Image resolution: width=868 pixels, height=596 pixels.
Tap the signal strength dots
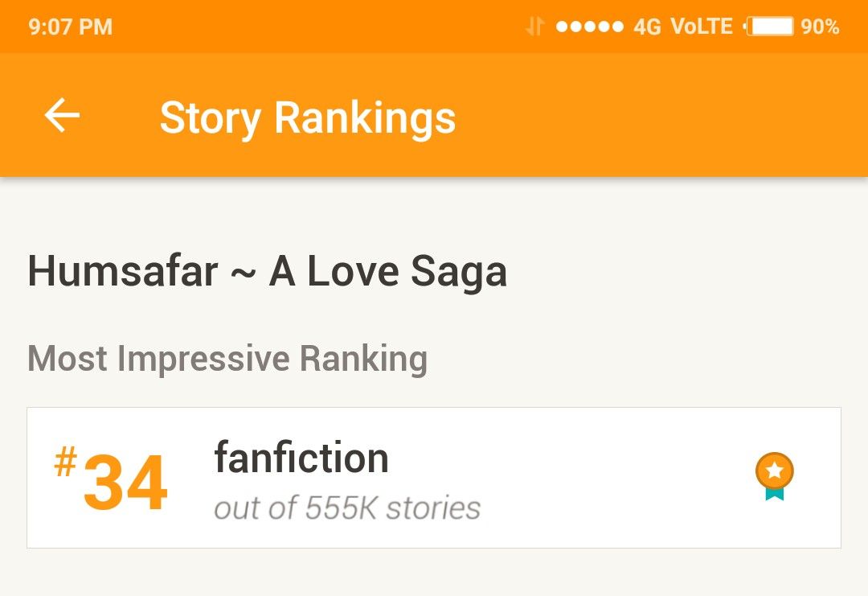589,26
